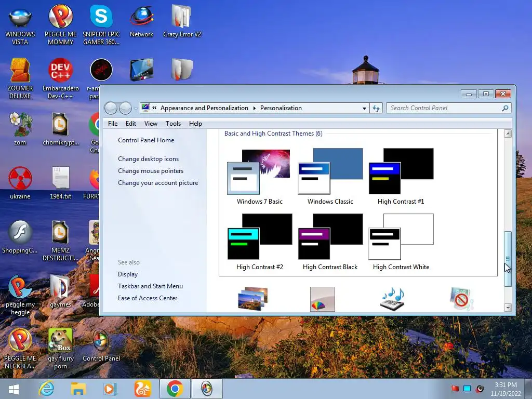Expand the Personalization breadcrumb arrow
Viewport: 532px width, 399px height.
[254, 108]
